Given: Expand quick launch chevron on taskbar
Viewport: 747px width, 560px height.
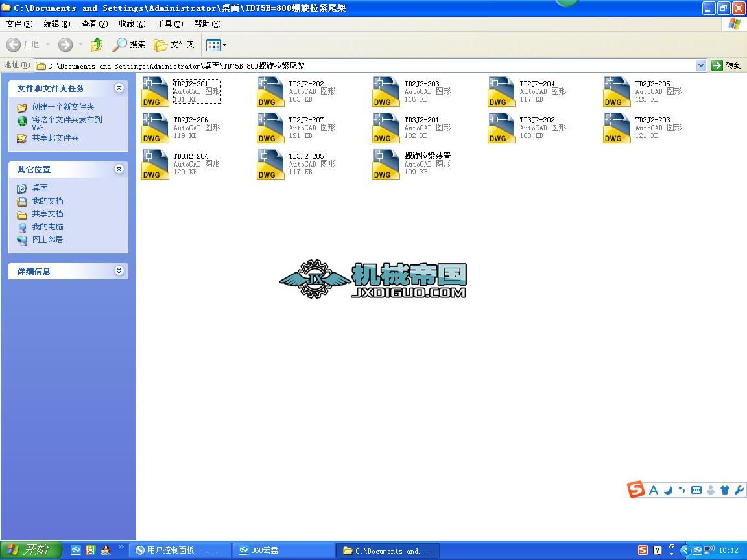Looking at the screenshot, I should (x=121, y=548).
